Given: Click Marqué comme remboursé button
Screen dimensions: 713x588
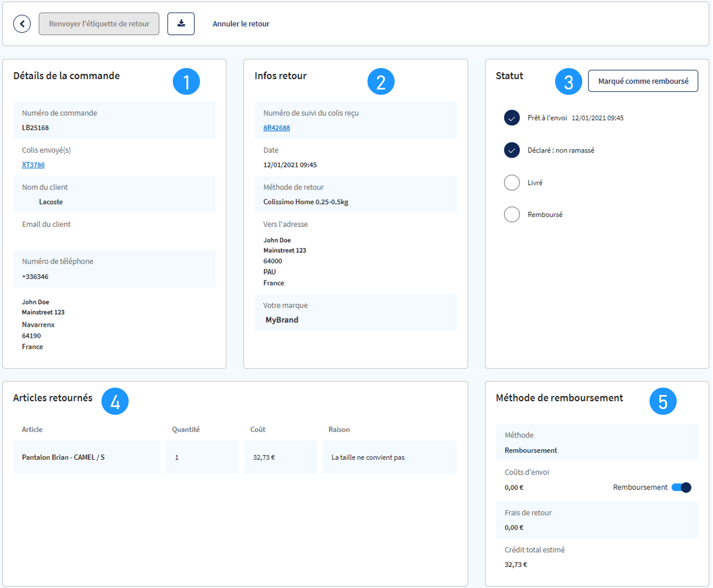Looking at the screenshot, I should tap(643, 81).
